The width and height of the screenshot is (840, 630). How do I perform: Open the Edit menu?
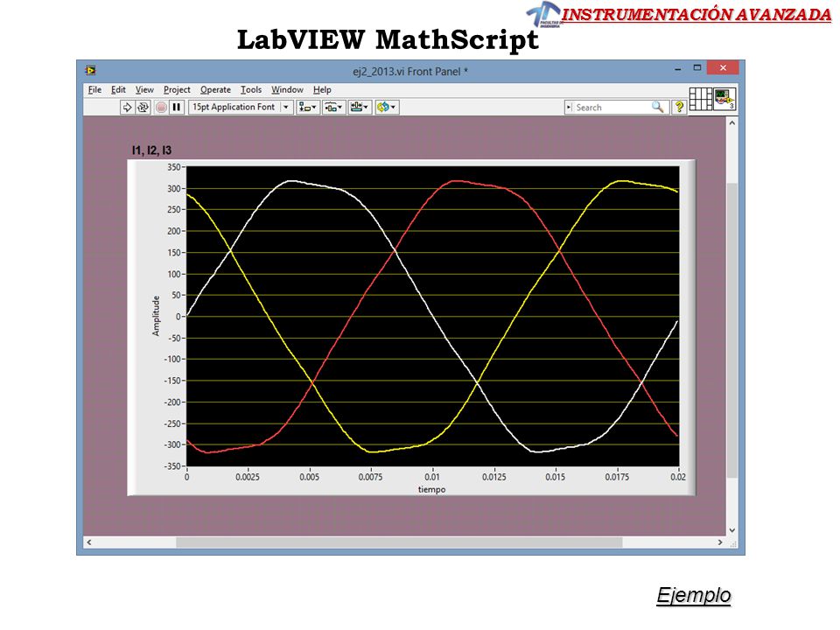(x=118, y=89)
